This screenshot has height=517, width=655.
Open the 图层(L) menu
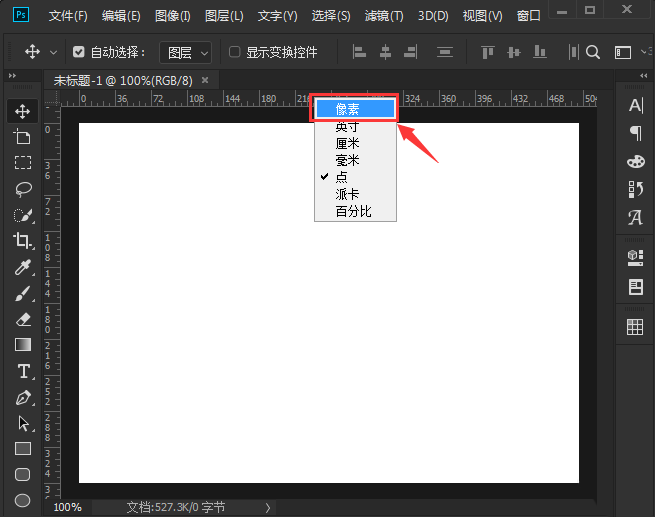[224, 16]
